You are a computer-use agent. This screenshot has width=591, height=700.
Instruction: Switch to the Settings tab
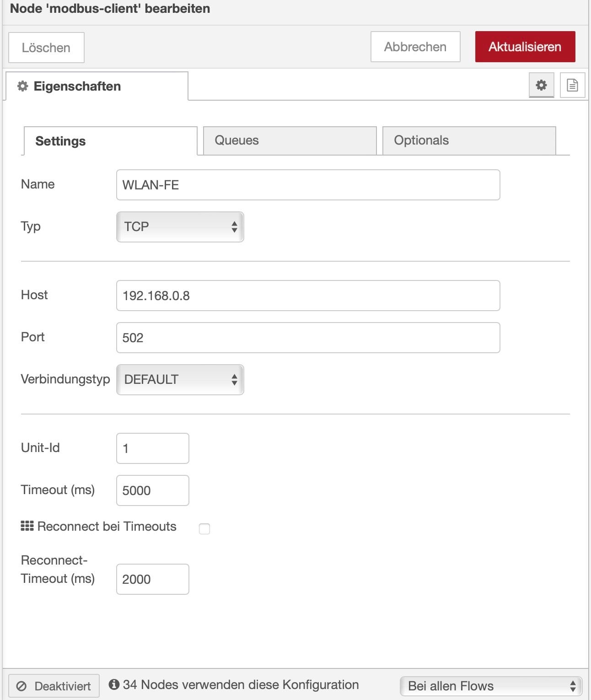coord(110,141)
